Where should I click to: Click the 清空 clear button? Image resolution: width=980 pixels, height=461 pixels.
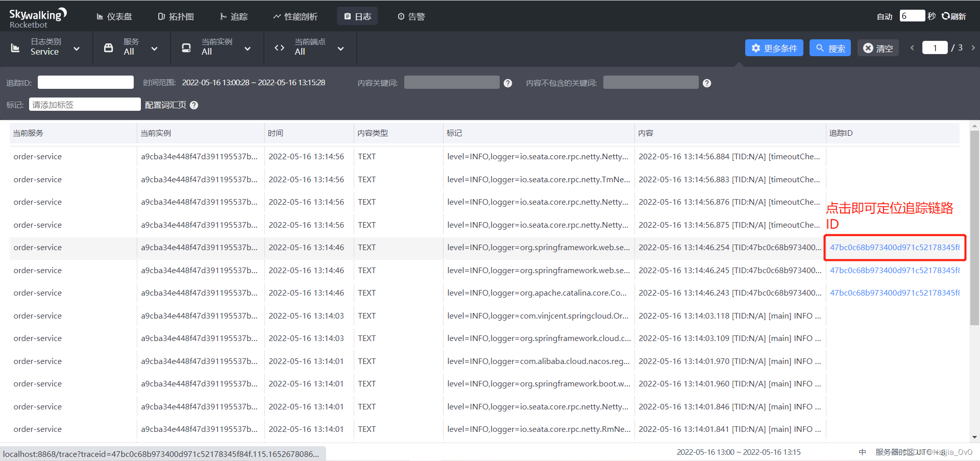pos(878,48)
